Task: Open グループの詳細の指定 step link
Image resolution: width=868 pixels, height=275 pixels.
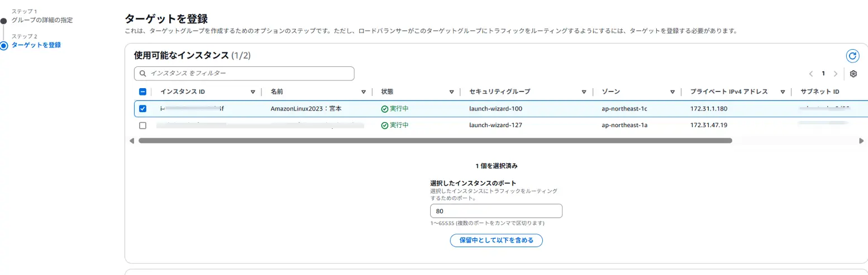Action: point(42,20)
